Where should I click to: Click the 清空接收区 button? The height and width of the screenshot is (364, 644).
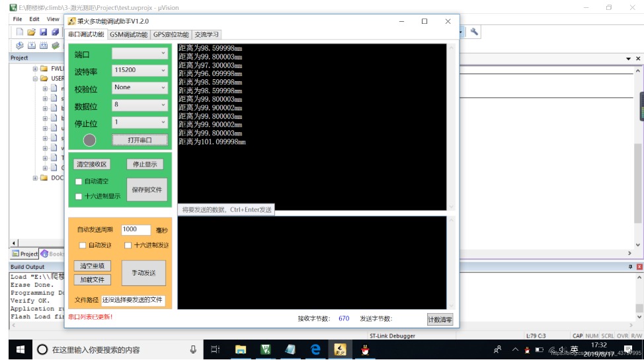91,164
